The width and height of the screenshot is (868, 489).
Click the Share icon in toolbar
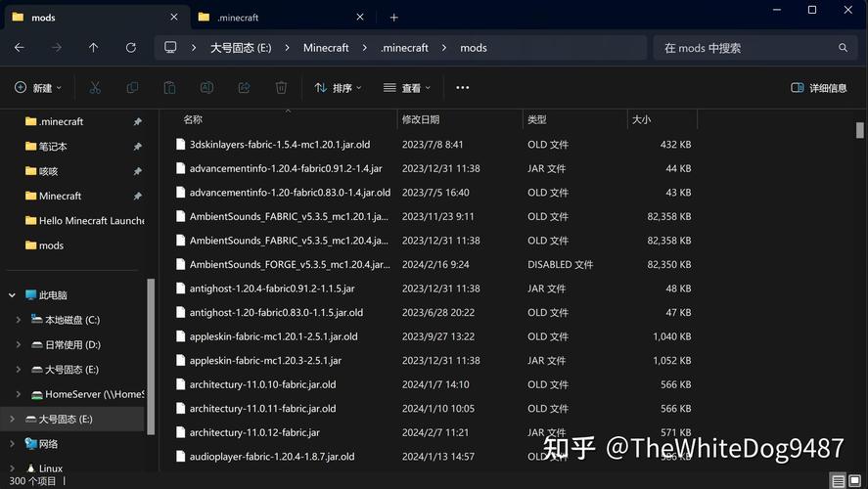coord(244,88)
